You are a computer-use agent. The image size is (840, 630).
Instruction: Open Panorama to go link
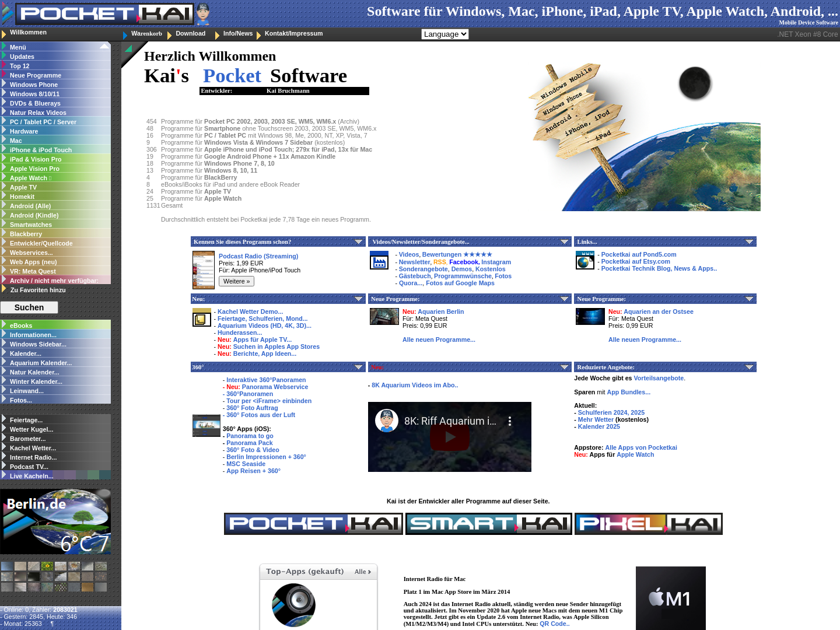point(250,436)
